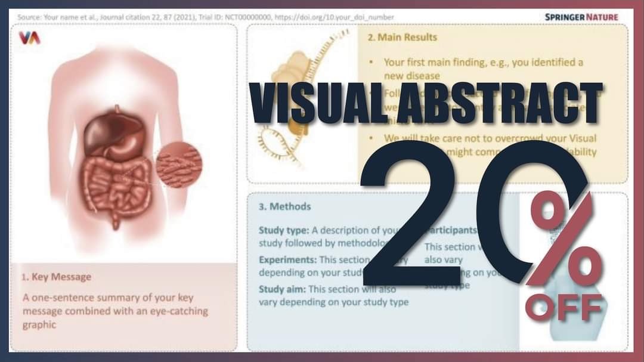Click the 'Study aim:' label

(282, 289)
